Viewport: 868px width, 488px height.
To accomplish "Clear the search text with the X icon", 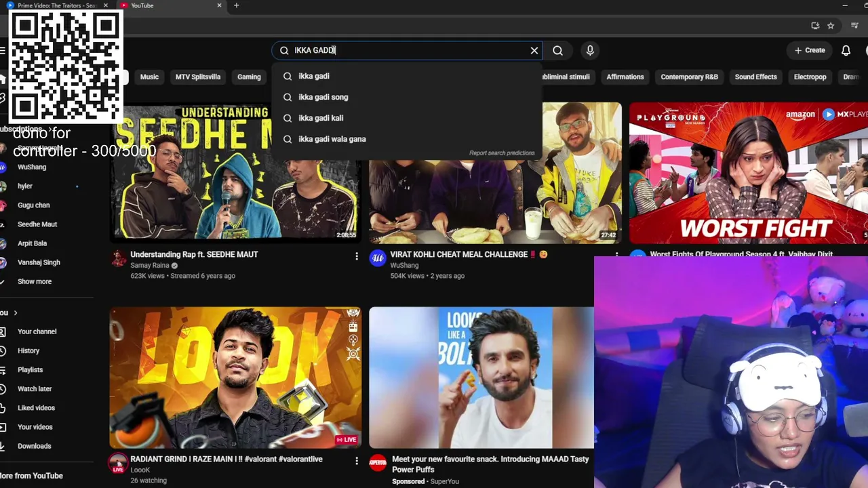I will pyautogui.click(x=534, y=50).
